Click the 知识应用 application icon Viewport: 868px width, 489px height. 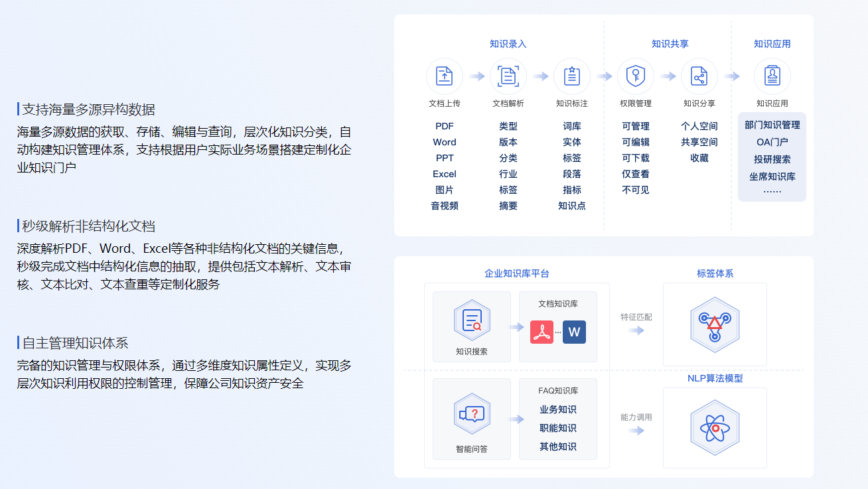tap(772, 76)
